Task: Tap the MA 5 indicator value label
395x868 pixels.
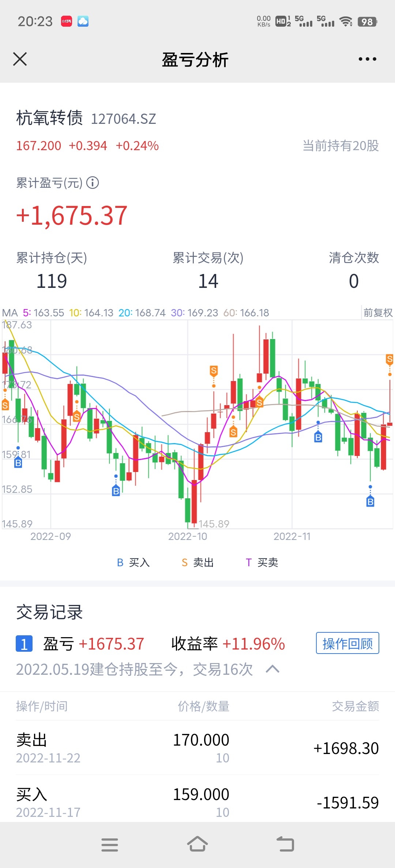Action: click(43, 313)
